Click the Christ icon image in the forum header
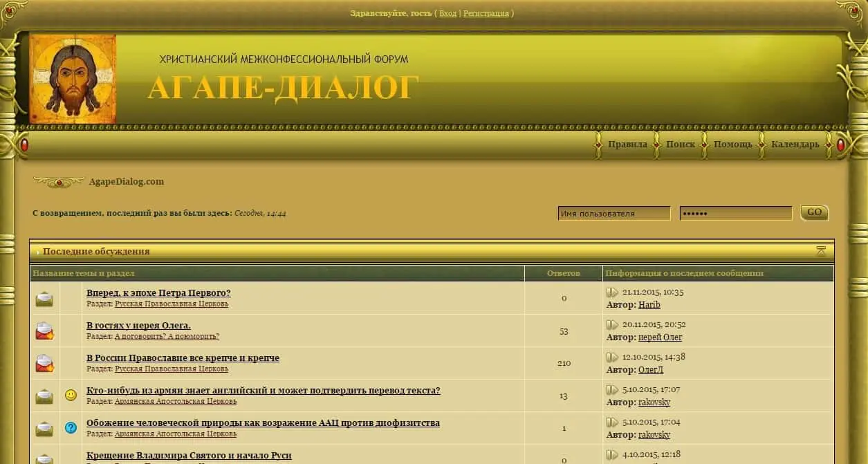The width and height of the screenshot is (868, 464). pos(73,79)
